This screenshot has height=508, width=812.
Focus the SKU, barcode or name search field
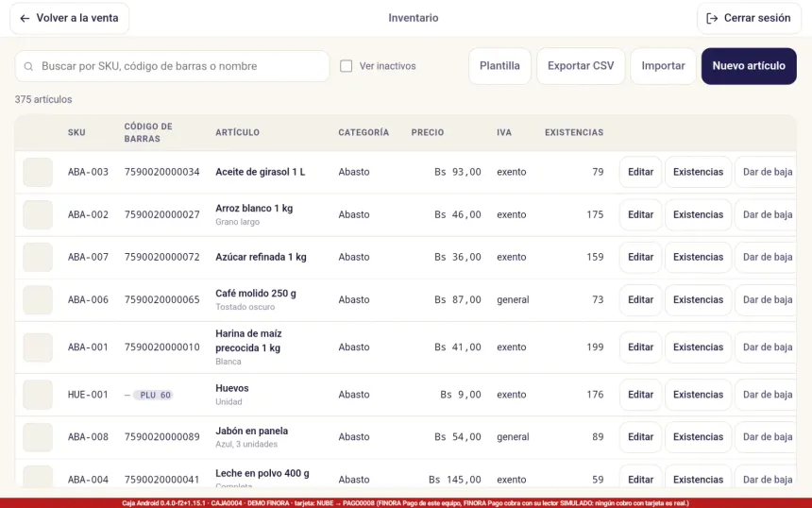click(x=173, y=66)
